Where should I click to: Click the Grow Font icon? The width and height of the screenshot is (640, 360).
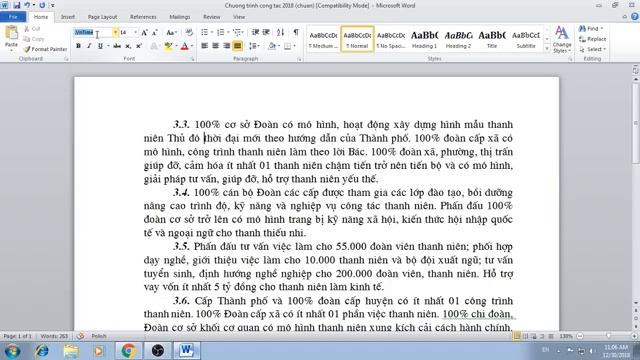coord(144,32)
